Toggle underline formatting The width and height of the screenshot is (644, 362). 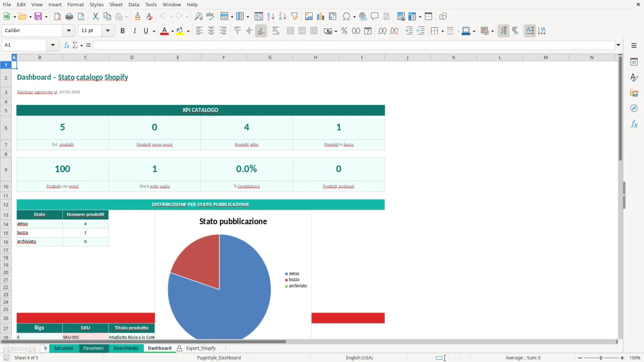(146, 31)
